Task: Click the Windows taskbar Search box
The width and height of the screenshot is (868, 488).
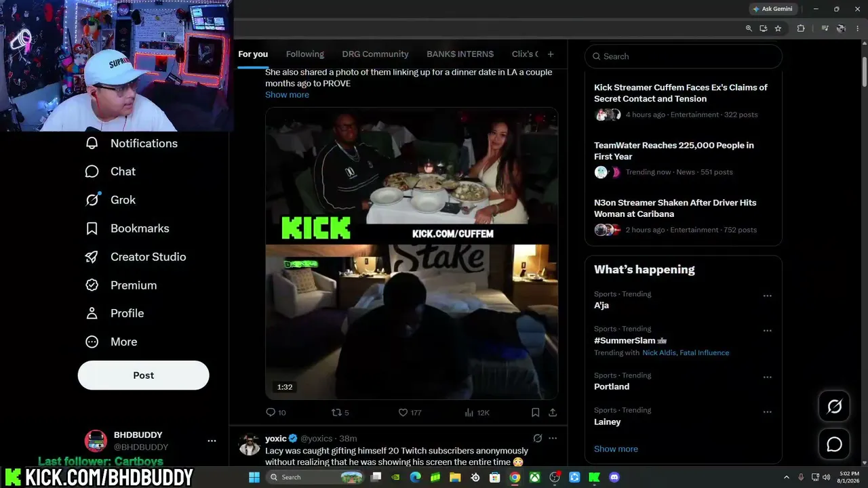Action: (x=316, y=477)
